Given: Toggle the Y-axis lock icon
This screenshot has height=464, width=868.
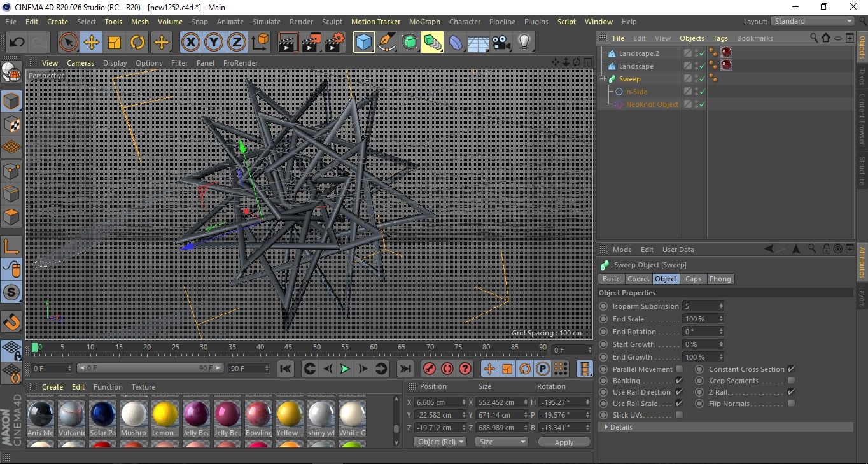Looking at the screenshot, I should coord(214,43).
